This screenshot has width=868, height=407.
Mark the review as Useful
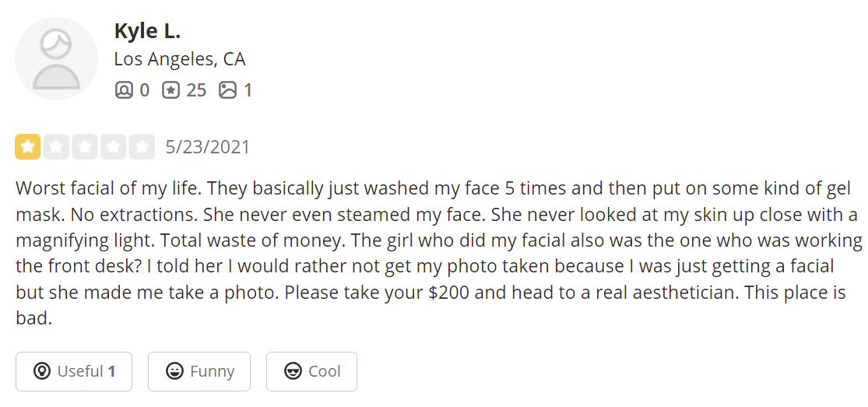(x=74, y=371)
